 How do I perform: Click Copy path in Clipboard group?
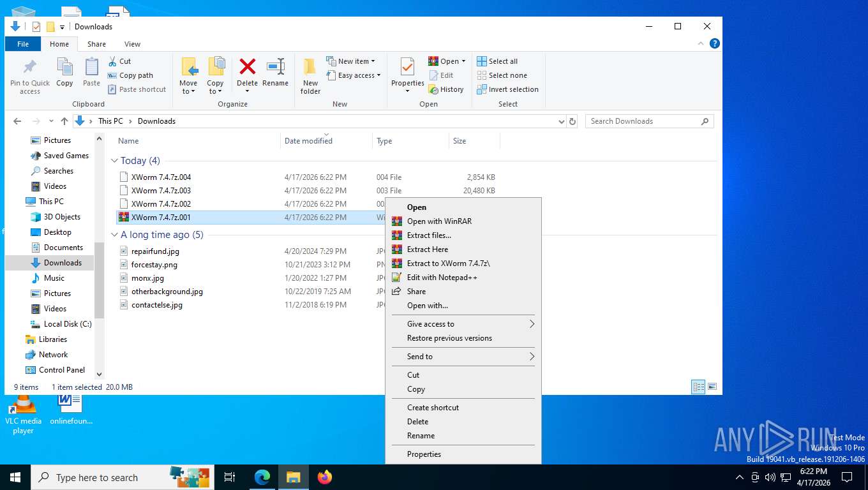(x=130, y=75)
